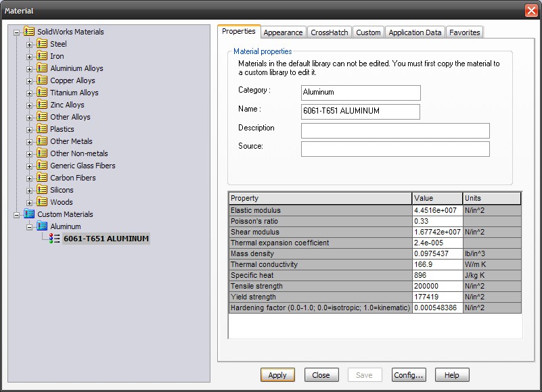This screenshot has height=392, width=542.
Task: Click the Silicons folder icon
Action: (x=42, y=190)
